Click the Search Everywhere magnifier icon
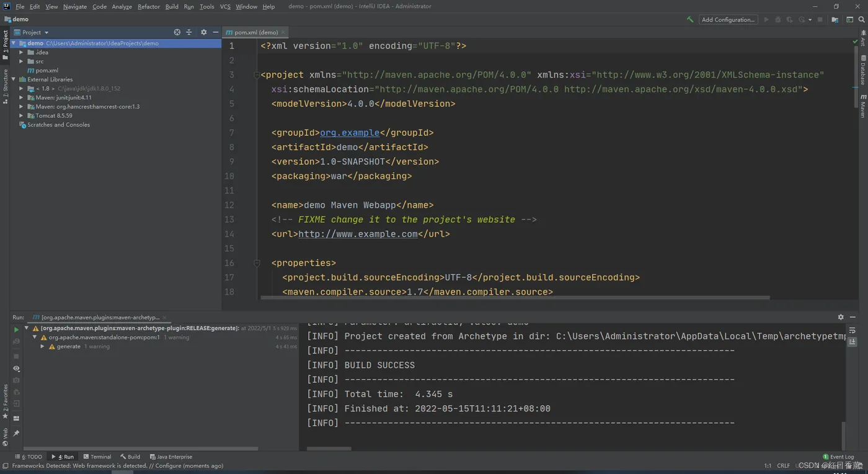This screenshot has width=868, height=474. click(x=861, y=19)
